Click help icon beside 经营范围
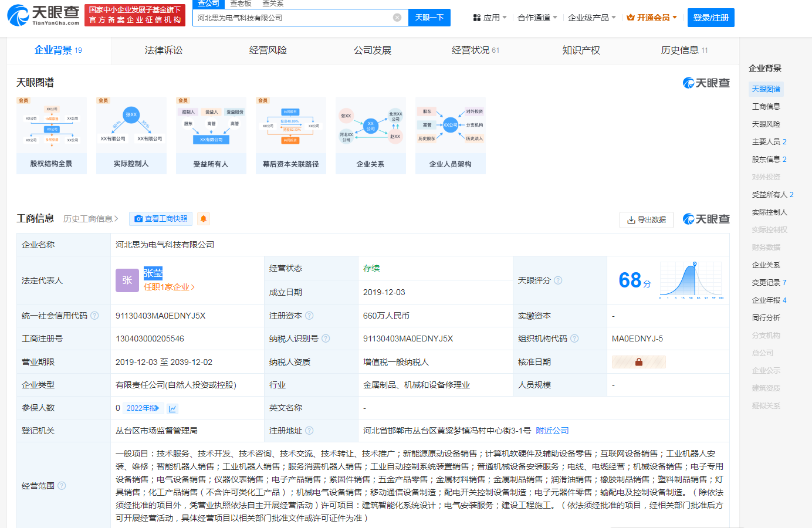 62,486
